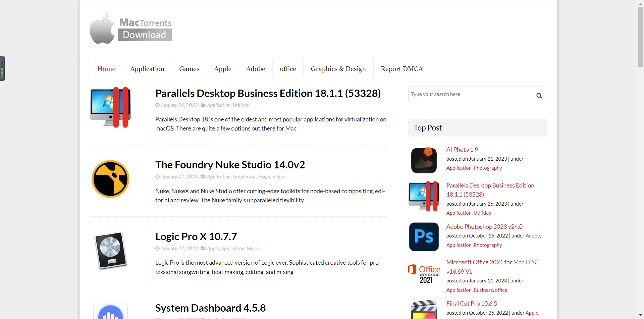Viewport: 644px width, 319px height.
Task: Click the AI Photo icon in Top Post
Action: pos(424,160)
